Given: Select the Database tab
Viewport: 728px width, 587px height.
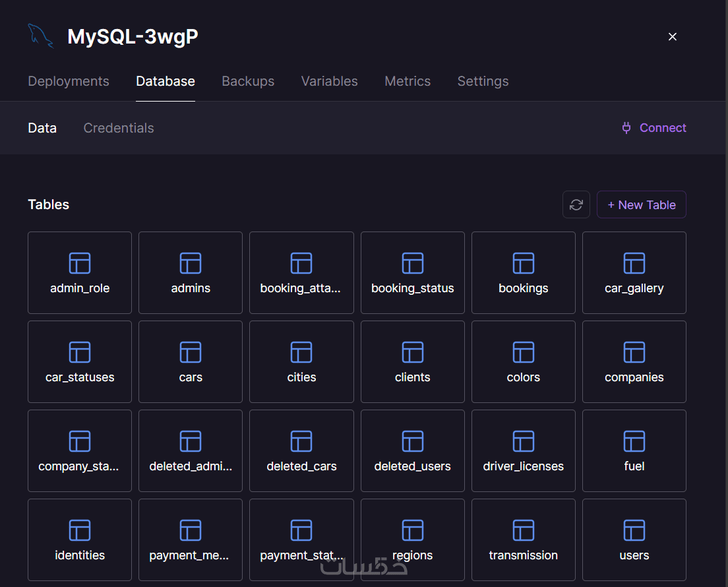Looking at the screenshot, I should click(x=166, y=81).
